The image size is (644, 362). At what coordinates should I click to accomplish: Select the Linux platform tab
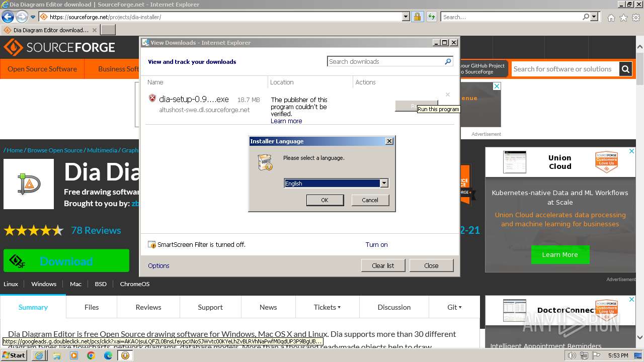(11, 284)
